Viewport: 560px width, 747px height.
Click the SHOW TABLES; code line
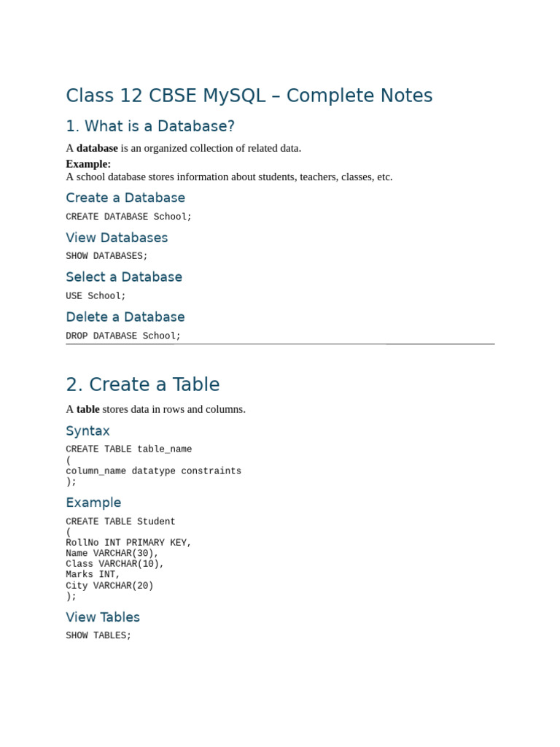[x=98, y=635]
